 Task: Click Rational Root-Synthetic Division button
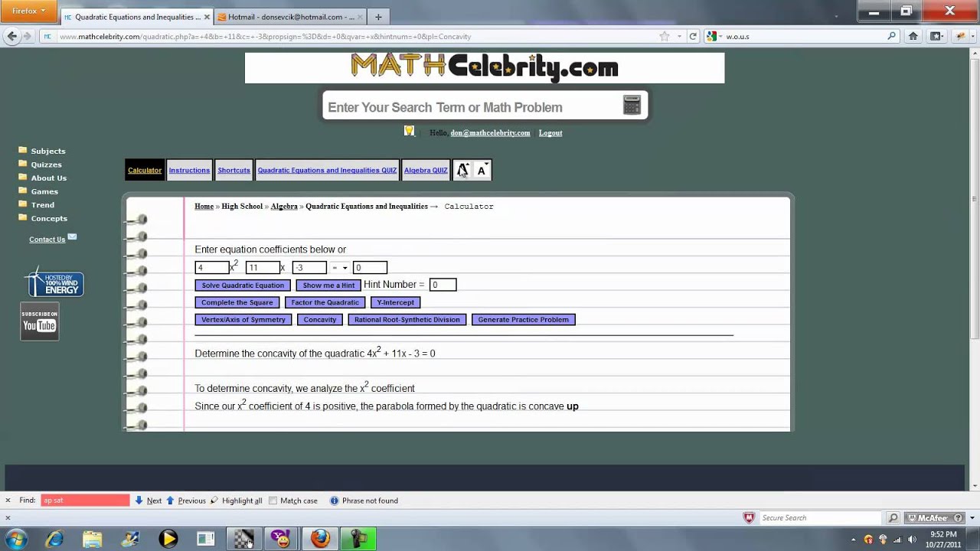click(x=407, y=319)
